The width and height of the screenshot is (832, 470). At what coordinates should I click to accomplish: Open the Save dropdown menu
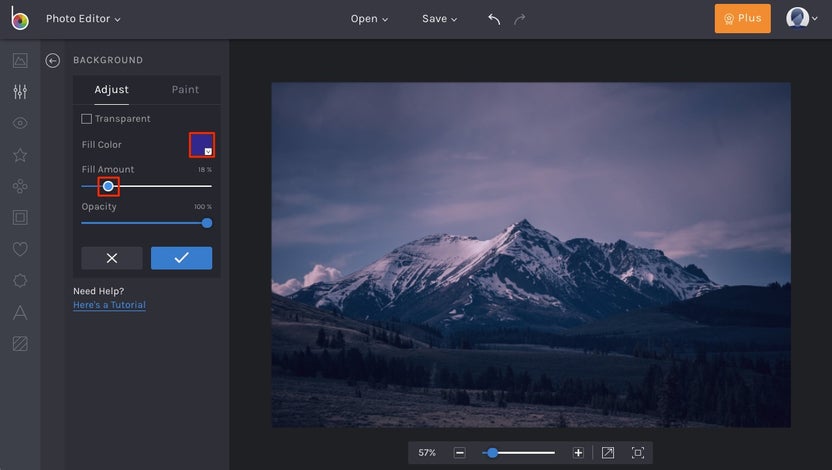tap(439, 19)
